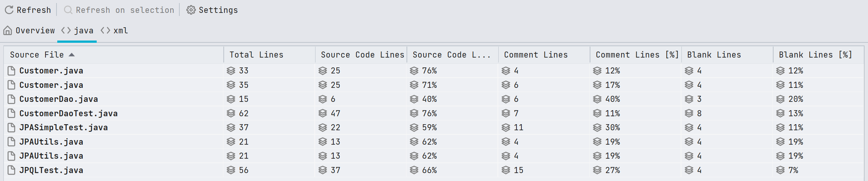Sort by Blank Lines [%] column header
868x181 pixels.
tap(815, 55)
